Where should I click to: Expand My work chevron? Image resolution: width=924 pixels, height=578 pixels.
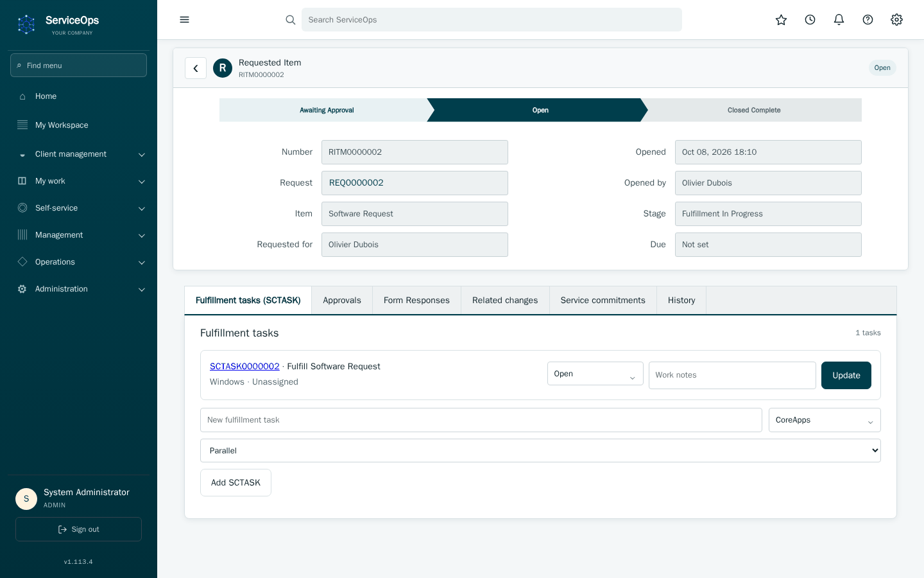(x=142, y=182)
